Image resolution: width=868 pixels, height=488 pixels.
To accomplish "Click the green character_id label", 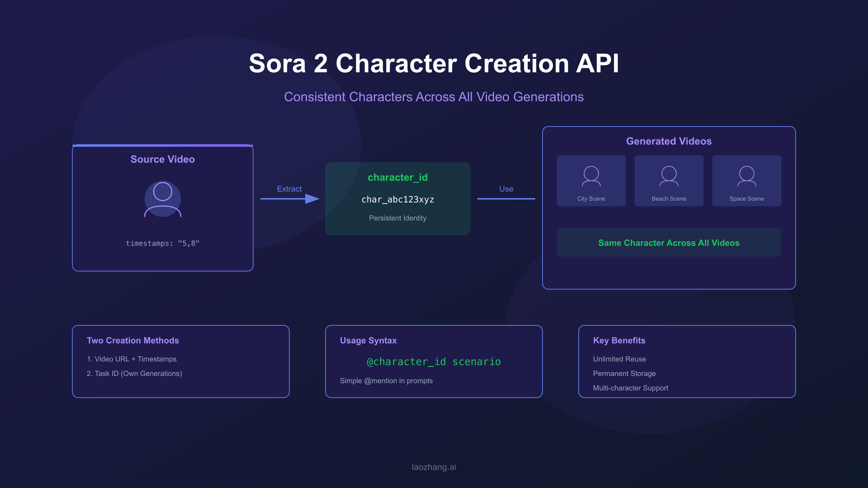I will (398, 177).
